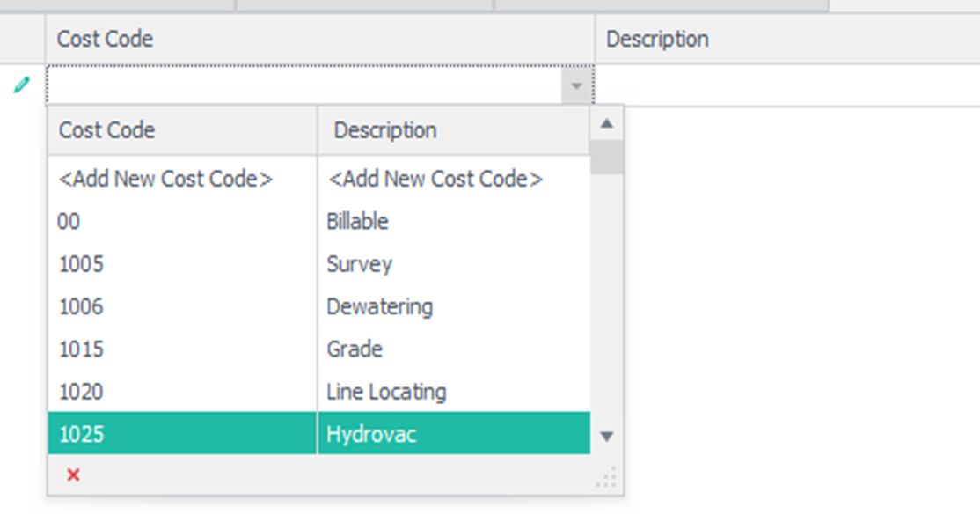
Task: Click the green pencil edit row indicator
Action: 22,85
